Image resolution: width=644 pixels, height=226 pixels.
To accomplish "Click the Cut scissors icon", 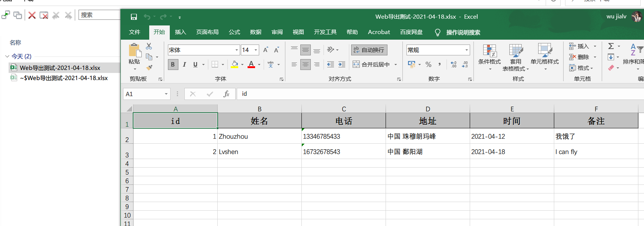I will 149,46.
